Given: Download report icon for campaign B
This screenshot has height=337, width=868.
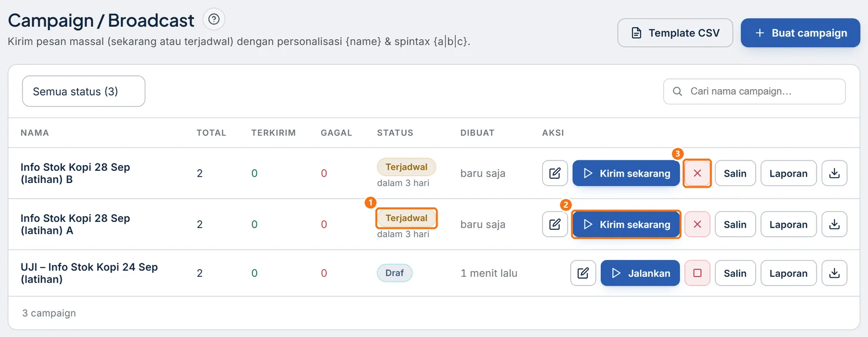Looking at the screenshot, I should pyautogui.click(x=834, y=173).
